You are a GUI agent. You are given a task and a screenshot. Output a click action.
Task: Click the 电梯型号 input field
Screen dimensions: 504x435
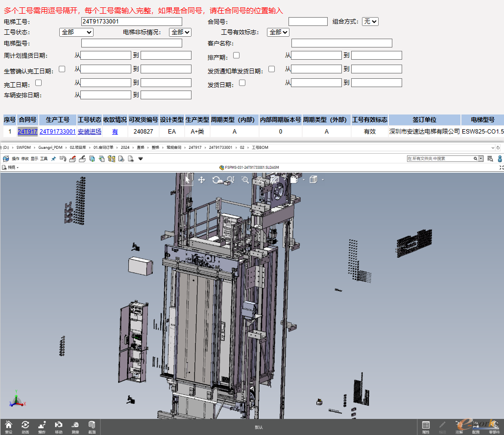[132, 43]
